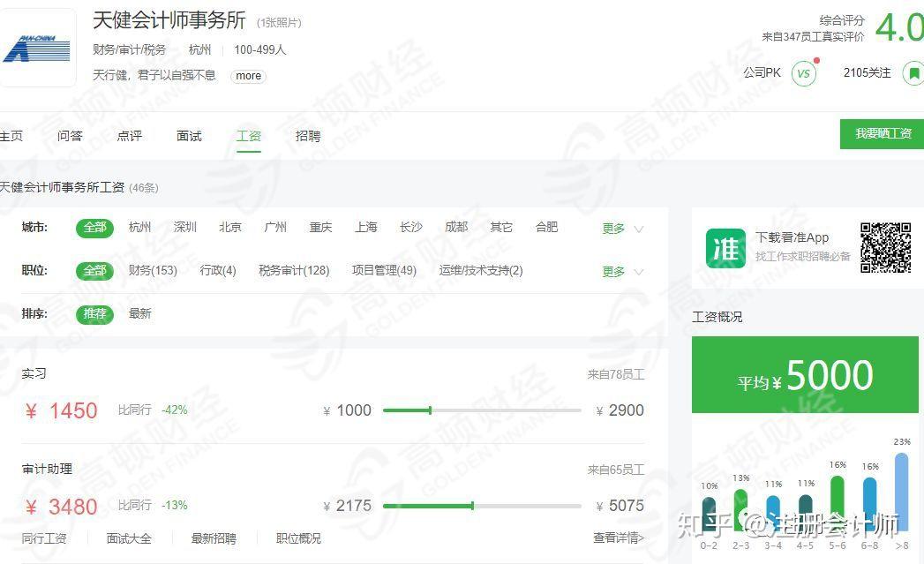
Task: Click the 4.0 overall rating score
Action: (x=899, y=27)
